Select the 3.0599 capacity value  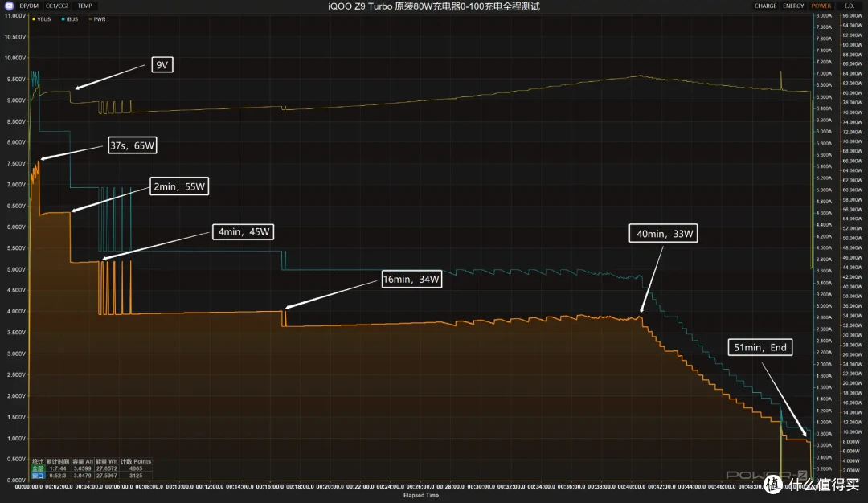point(83,468)
